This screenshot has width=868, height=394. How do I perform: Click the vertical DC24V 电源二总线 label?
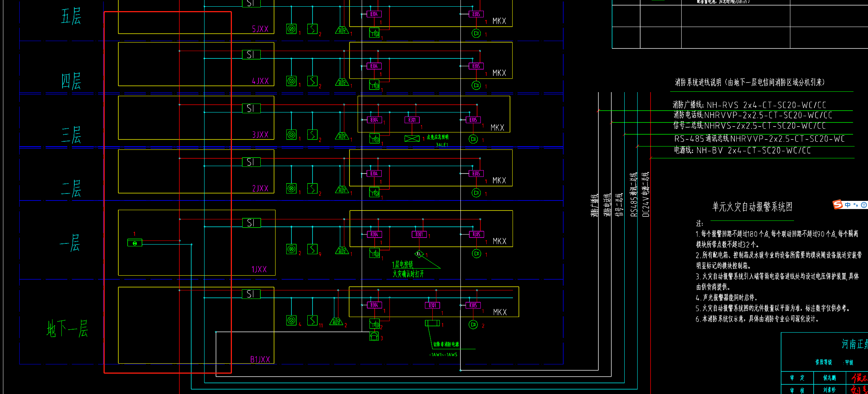point(645,194)
